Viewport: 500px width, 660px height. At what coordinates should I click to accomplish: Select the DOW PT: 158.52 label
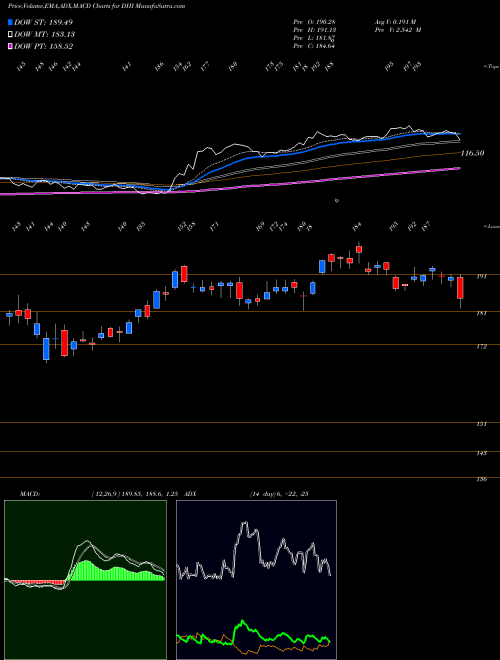pos(44,47)
